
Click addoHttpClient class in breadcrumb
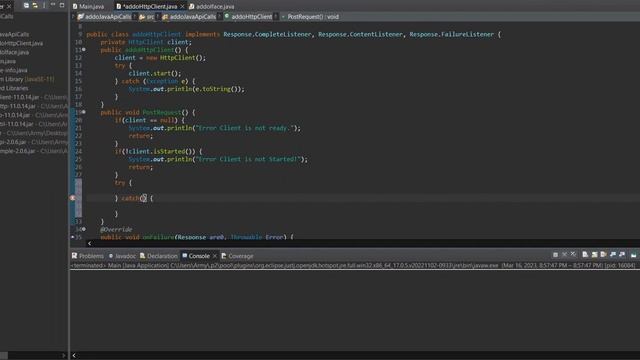(248, 17)
